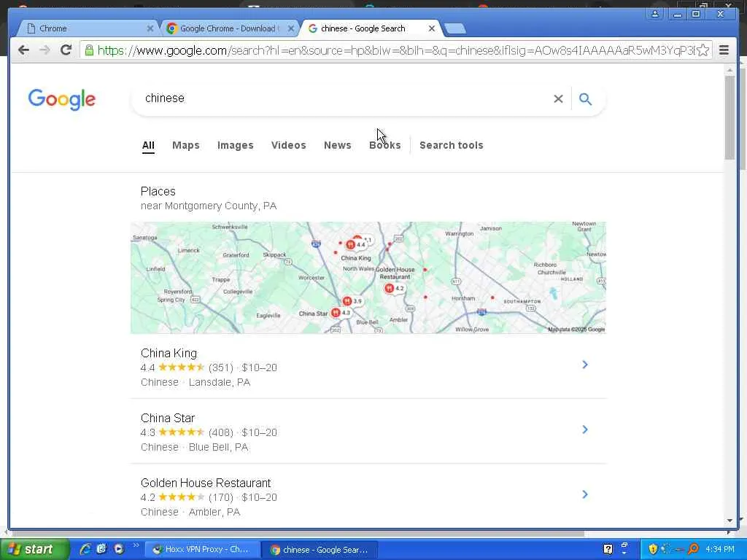Open Internet Explorer from quick launch

(85, 549)
